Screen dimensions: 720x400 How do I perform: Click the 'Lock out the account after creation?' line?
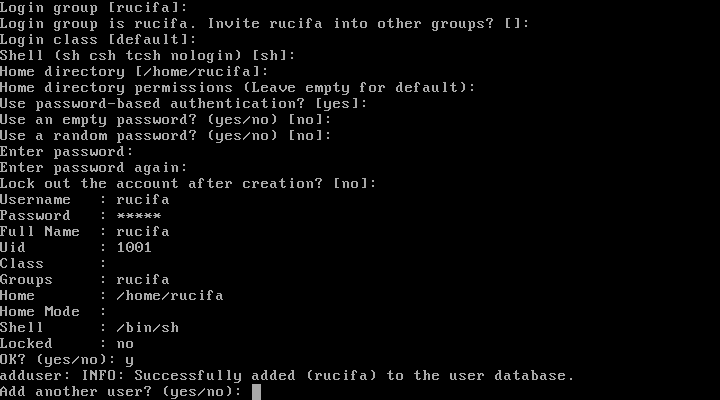188,184
